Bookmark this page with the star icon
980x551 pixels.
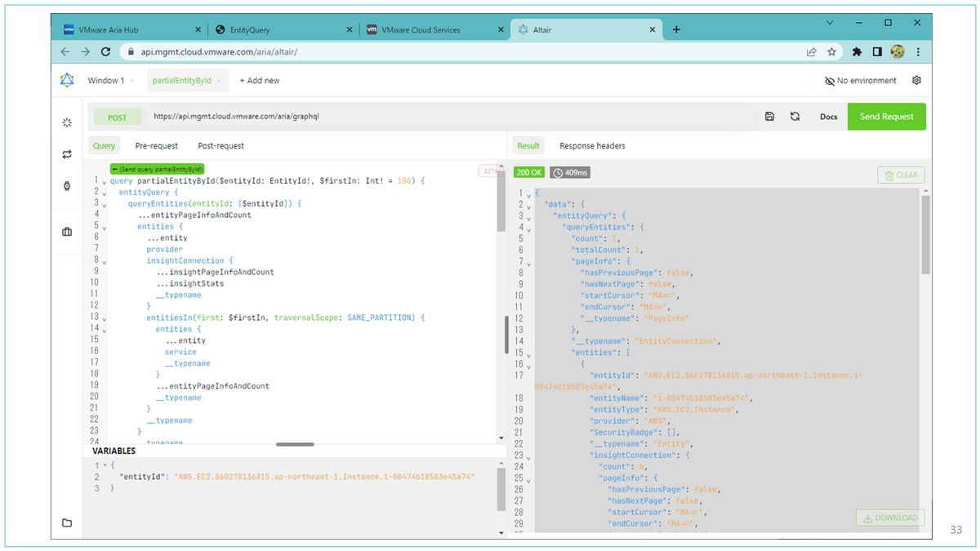tap(831, 51)
